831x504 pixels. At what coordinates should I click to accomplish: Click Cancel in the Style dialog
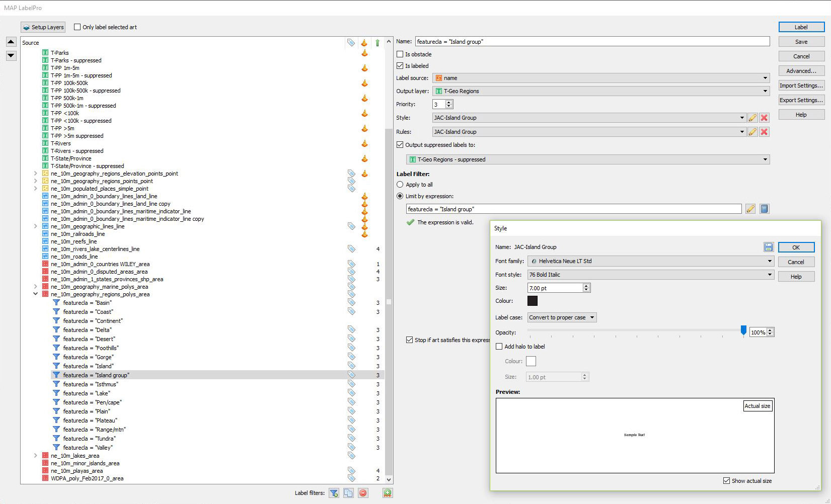click(796, 262)
